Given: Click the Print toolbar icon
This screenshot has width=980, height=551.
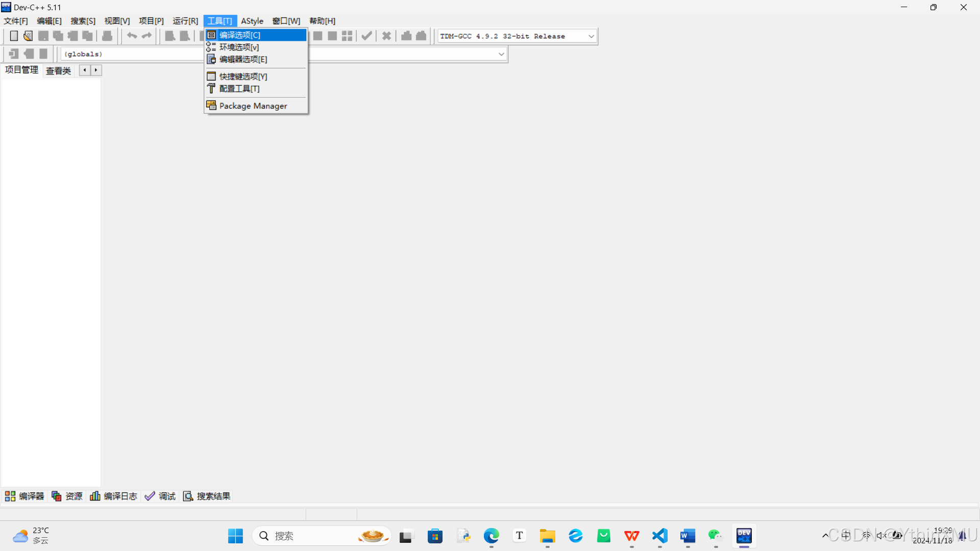Looking at the screenshot, I should coord(107,36).
